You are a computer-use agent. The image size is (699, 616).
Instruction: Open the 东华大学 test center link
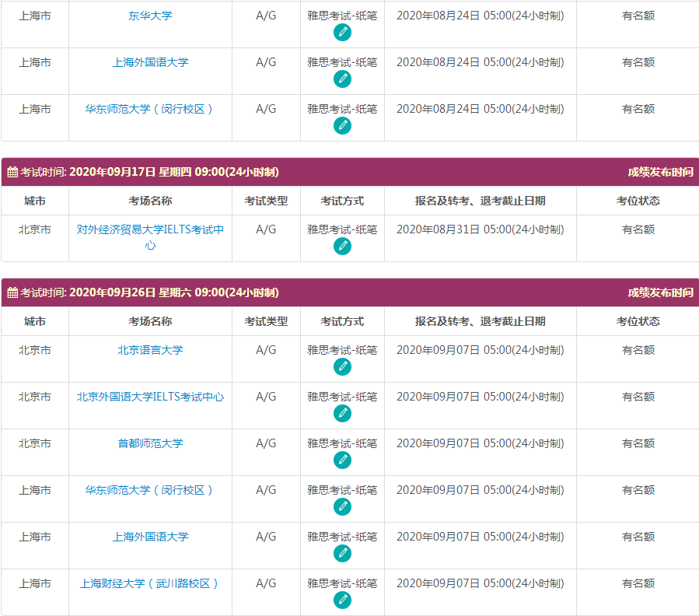tap(150, 16)
